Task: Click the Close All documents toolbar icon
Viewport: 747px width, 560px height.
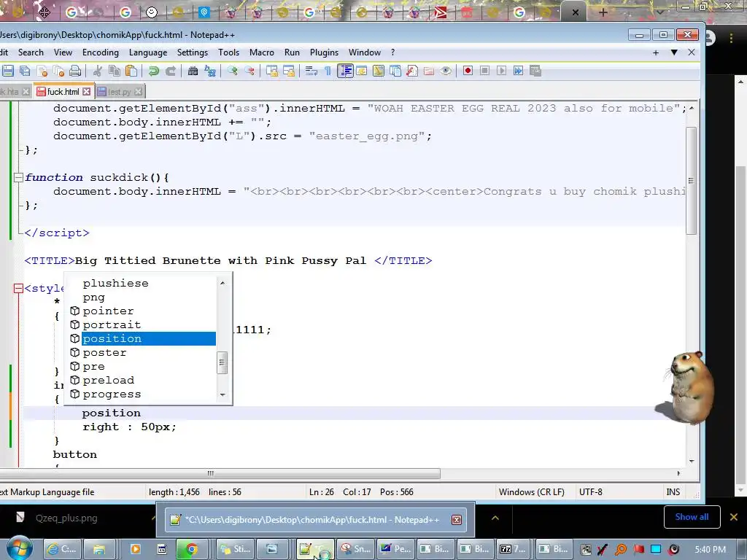Action: point(58,71)
